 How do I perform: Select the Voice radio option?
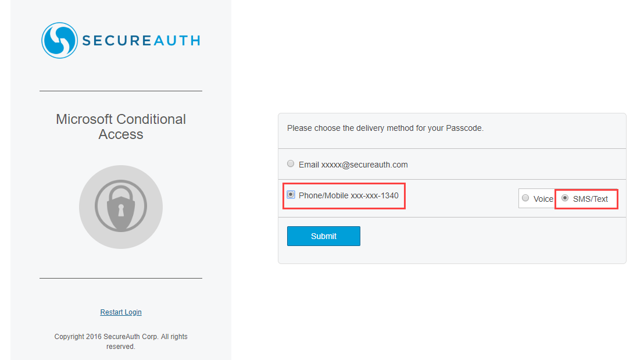(x=525, y=198)
